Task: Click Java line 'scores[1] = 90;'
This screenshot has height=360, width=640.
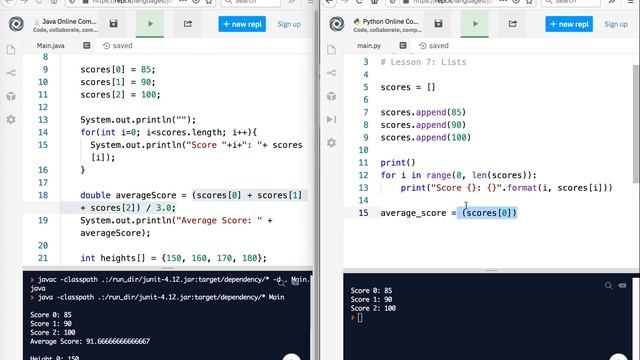Action: pos(118,82)
